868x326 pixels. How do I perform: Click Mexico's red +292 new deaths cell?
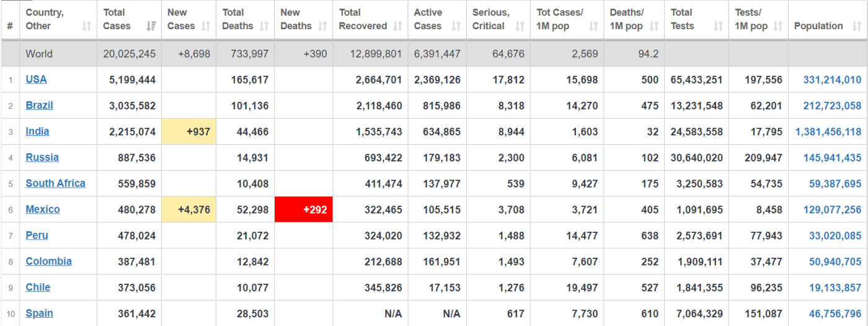click(304, 209)
